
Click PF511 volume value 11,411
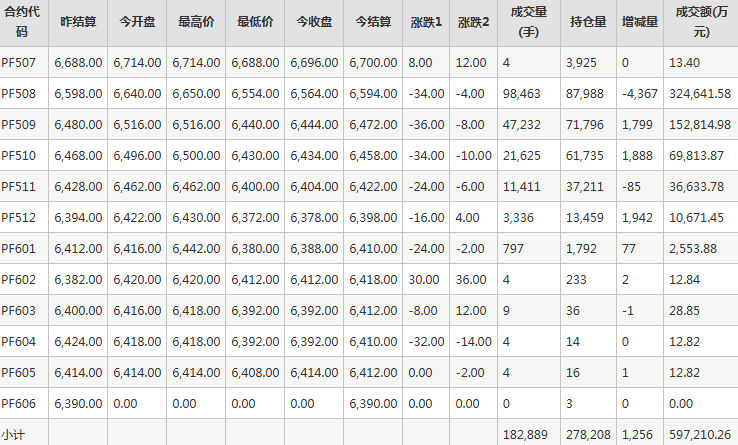[x=521, y=186]
